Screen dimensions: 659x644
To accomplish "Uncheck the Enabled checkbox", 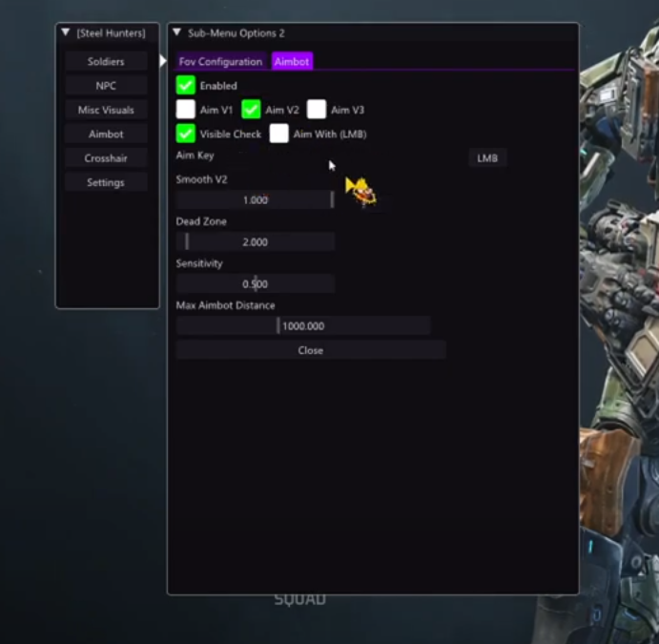I will click(x=186, y=86).
